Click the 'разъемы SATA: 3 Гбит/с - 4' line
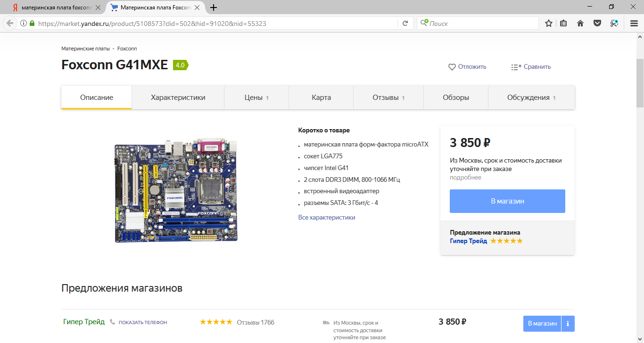Viewport: 644px width, 343px height. [x=341, y=203]
